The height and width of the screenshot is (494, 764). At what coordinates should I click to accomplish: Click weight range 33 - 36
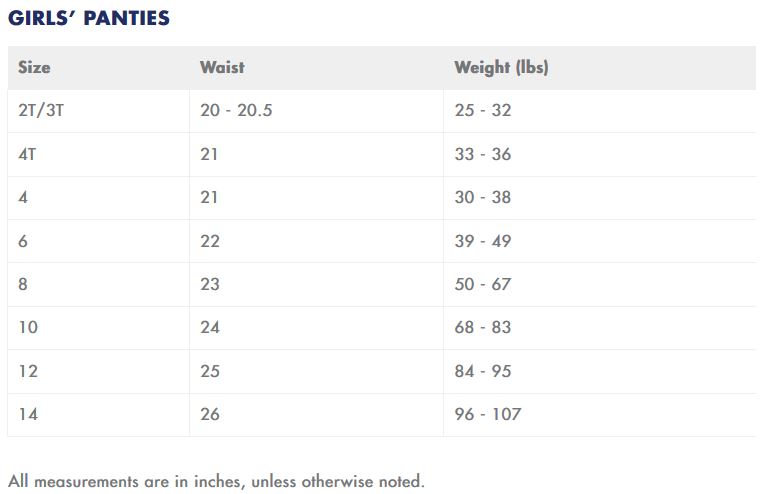[x=483, y=154]
